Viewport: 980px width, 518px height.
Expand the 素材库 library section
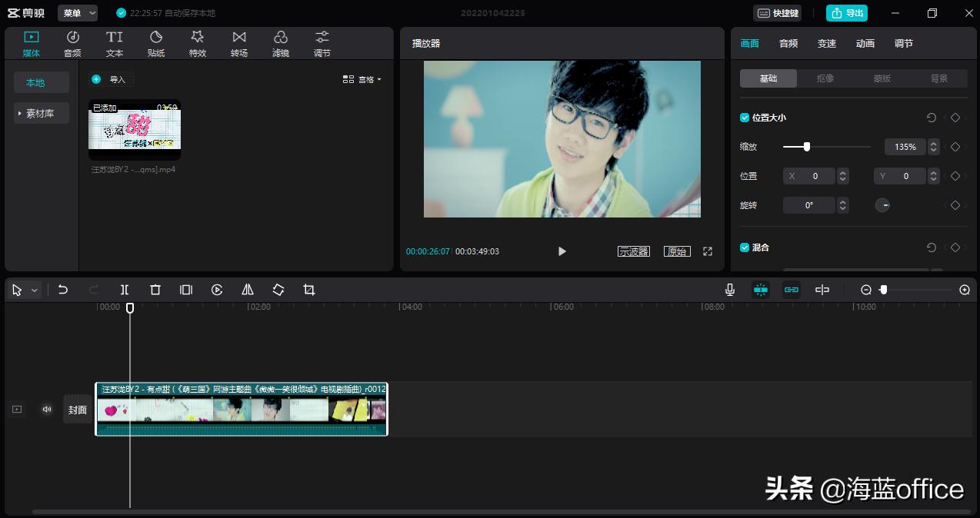click(41, 113)
